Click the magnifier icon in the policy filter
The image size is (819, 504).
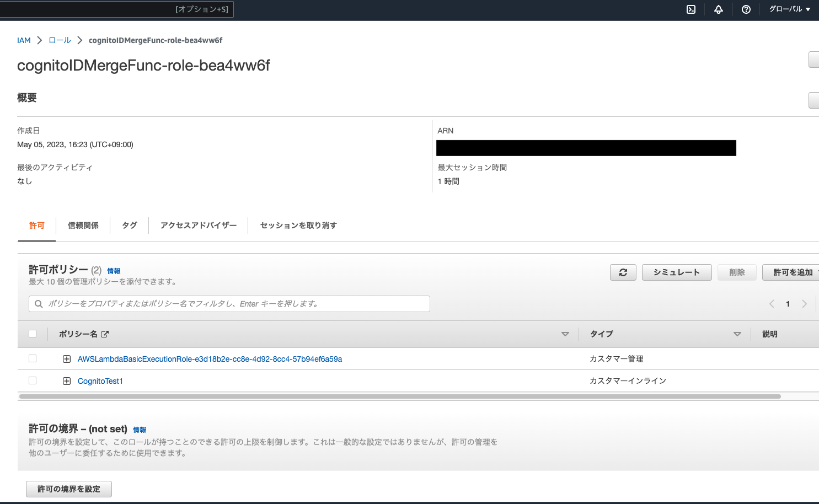[39, 304]
